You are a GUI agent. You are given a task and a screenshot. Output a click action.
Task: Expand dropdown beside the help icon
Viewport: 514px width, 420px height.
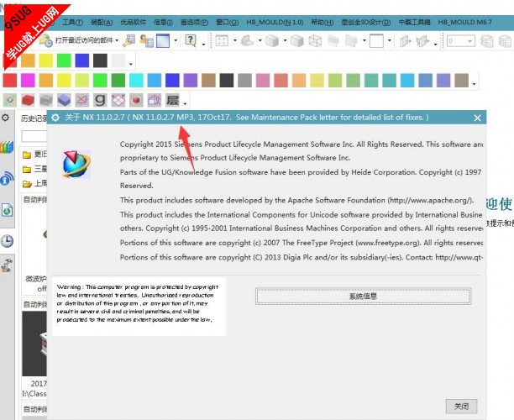tap(203, 44)
